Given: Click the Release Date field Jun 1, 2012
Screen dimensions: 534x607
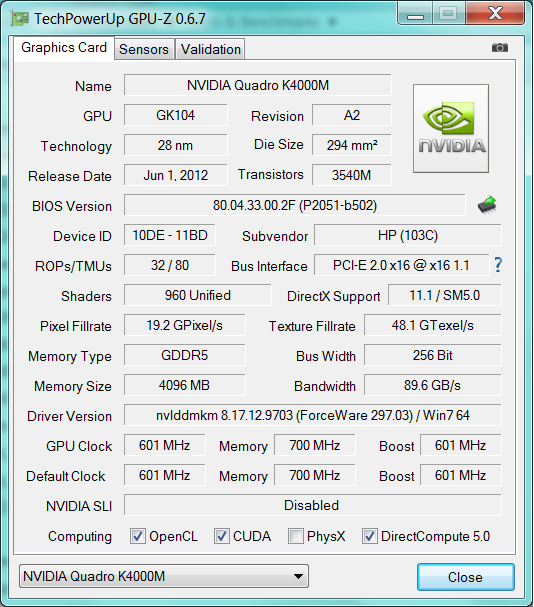Looking at the screenshot, I should (x=175, y=175).
